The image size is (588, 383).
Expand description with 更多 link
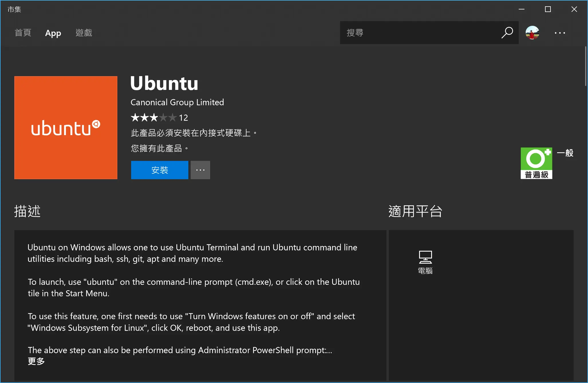click(x=36, y=361)
